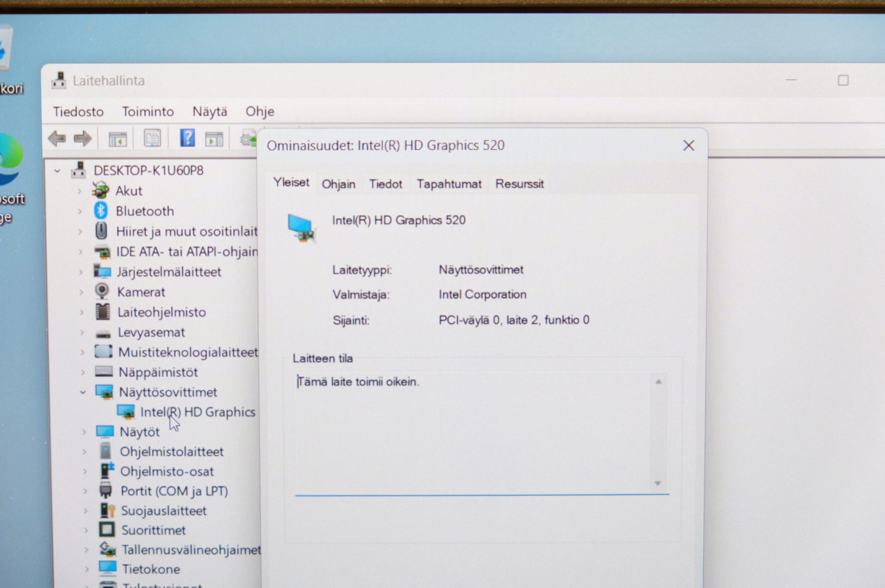Click the Ohjelmistolaitteet icon

tap(106, 451)
